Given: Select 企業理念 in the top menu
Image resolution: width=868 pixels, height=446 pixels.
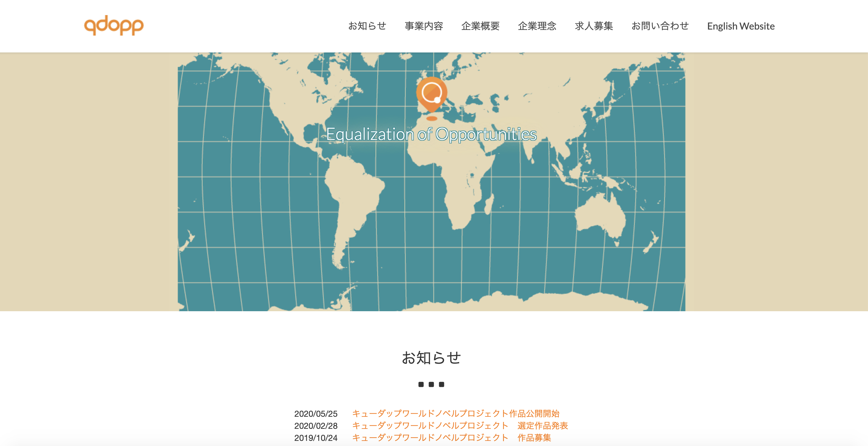Looking at the screenshot, I should pyautogui.click(x=537, y=26).
